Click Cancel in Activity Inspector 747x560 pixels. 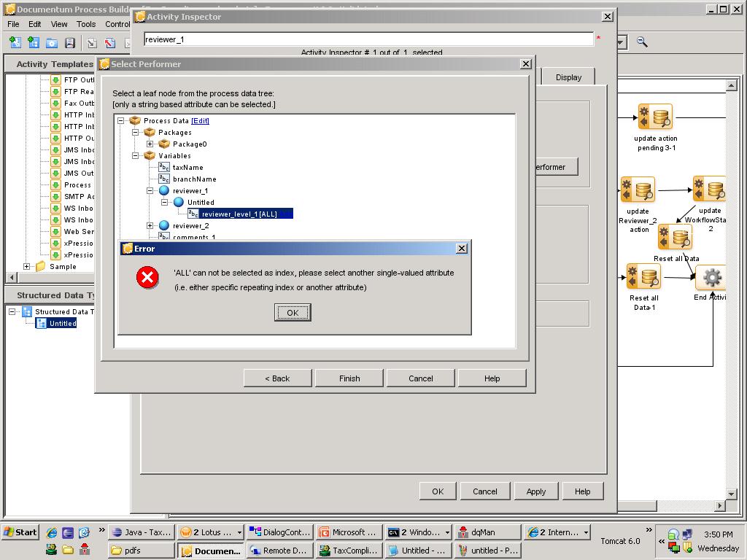(x=485, y=491)
